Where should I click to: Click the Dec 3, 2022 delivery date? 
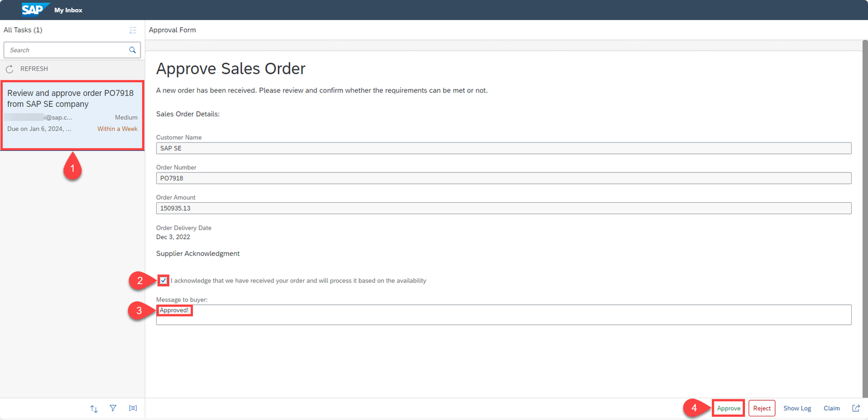click(173, 237)
